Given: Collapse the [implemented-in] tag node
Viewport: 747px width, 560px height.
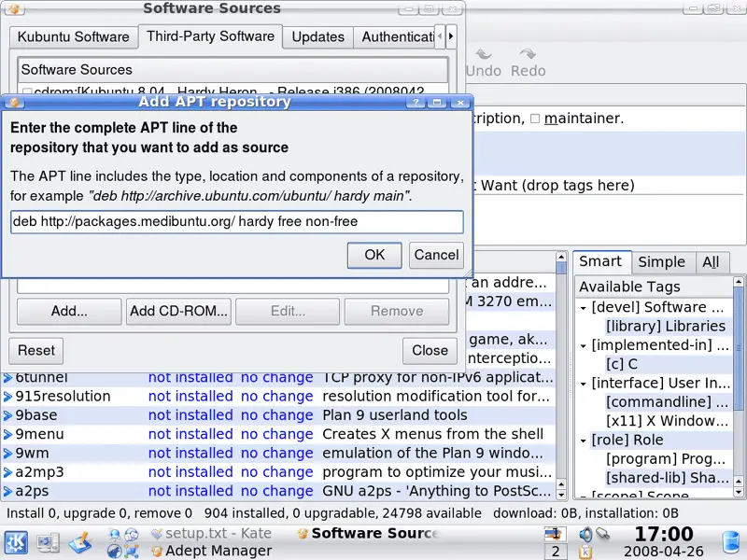Looking at the screenshot, I should pyautogui.click(x=583, y=345).
